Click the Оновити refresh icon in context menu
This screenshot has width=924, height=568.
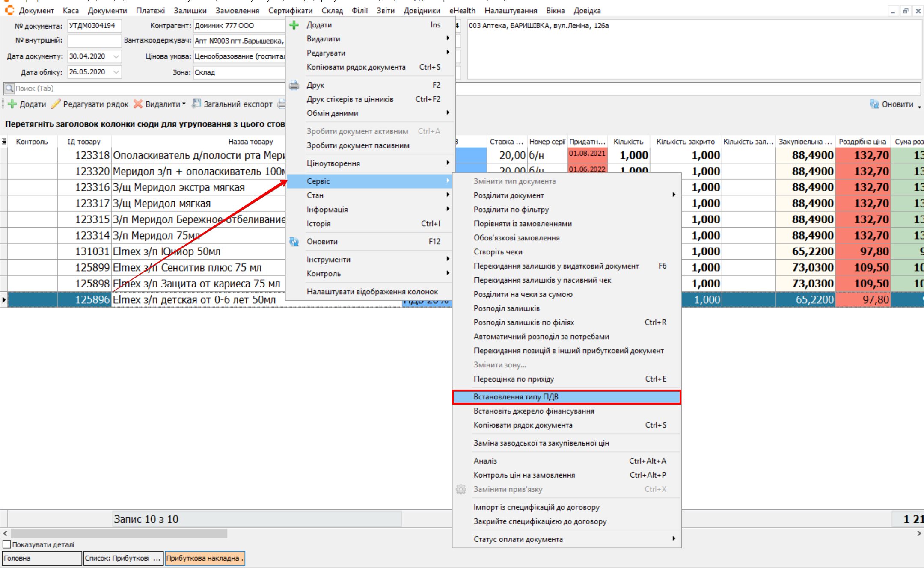click(x=294, y=242)
